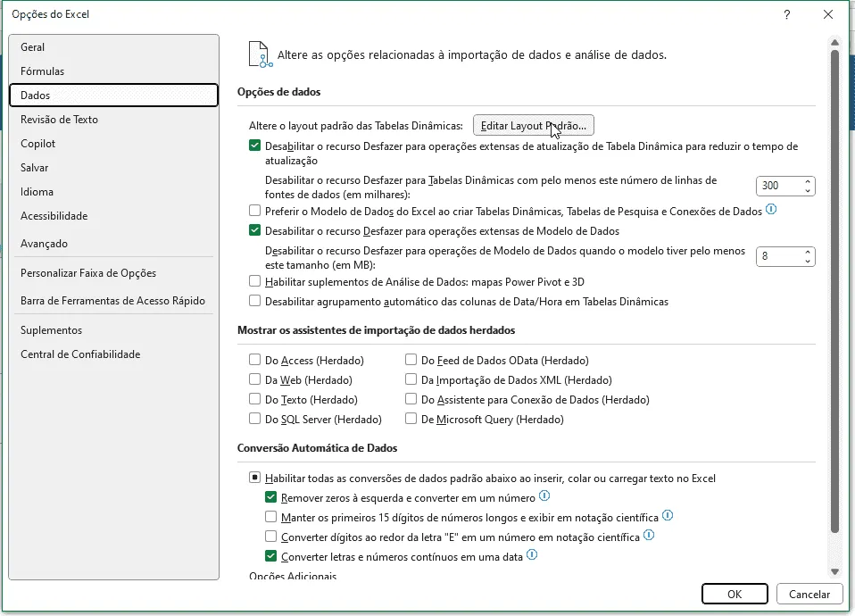Viewport: 855px width, 616px height.
Task: Click the info icon beside Preferir o Modelo de Dados
Action: click(x=771, y=210)
